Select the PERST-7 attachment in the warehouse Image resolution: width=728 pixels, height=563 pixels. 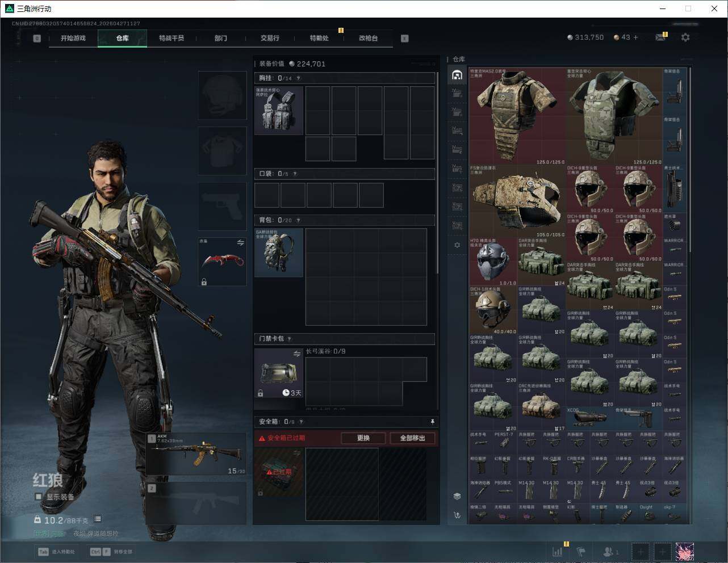(x=505, y=443)
